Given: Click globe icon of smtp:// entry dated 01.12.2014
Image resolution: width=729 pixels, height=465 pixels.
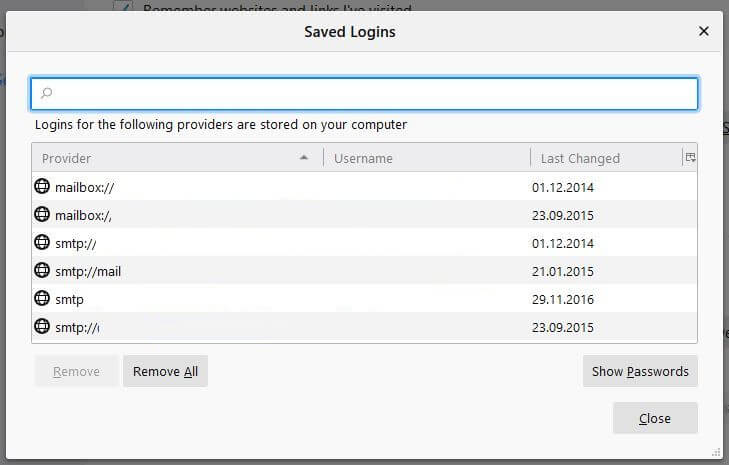Looking at the screenshot, I should (x=42, y=242).
